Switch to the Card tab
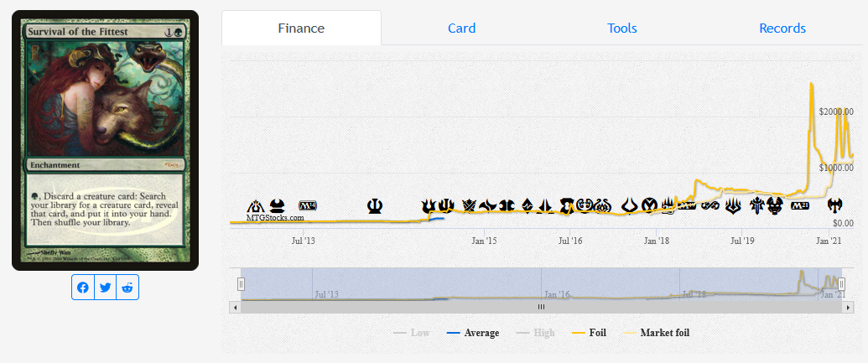Viewport: 868px width, 363px height. (461, 29)
